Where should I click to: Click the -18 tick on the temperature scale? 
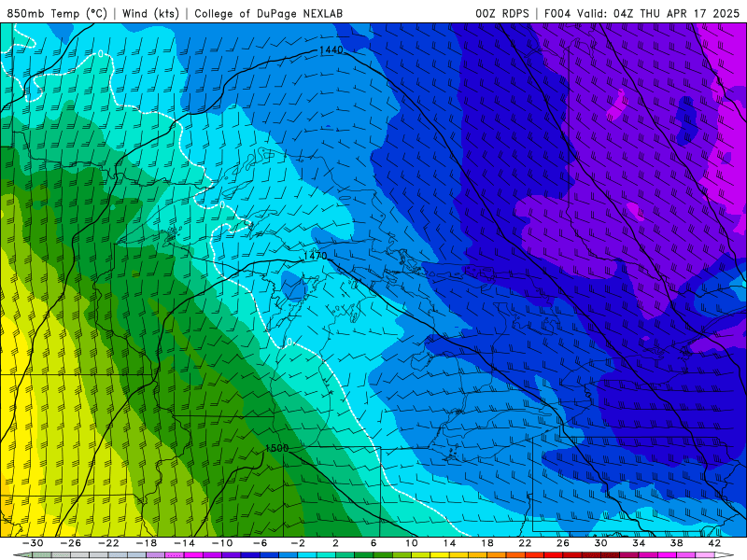[147, 543]
